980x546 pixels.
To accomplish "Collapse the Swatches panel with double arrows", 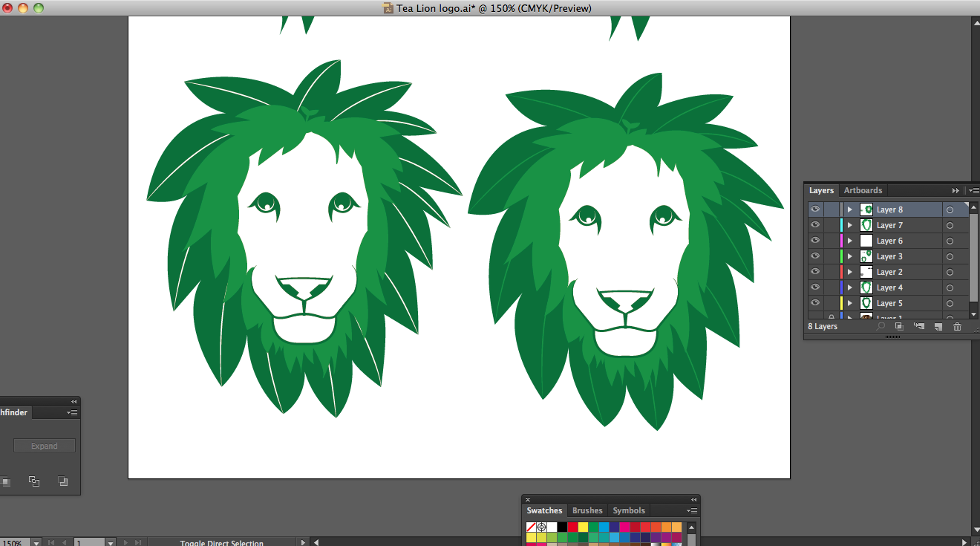I will click(x=693, y=500).
